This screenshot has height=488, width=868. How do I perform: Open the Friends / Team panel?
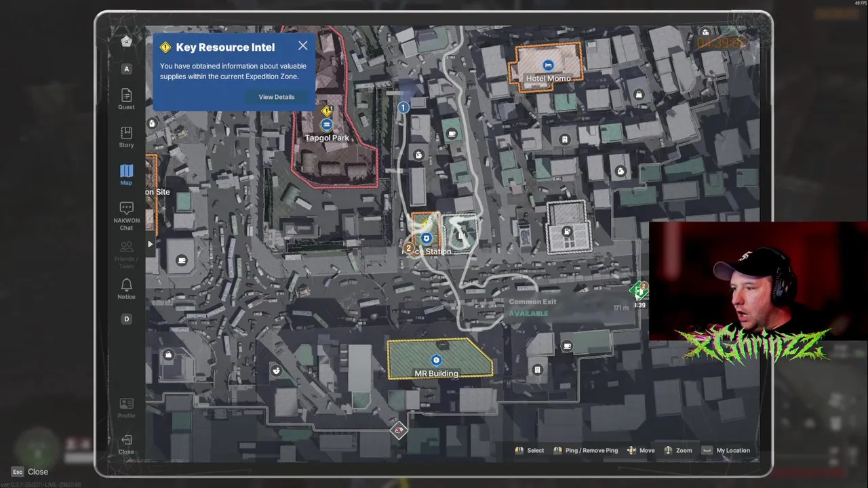[126, 255]
